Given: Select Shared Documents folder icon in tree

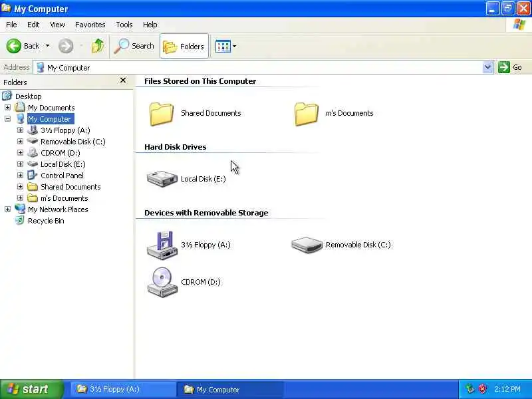Looking at the screenshot, I should [33, 187].
